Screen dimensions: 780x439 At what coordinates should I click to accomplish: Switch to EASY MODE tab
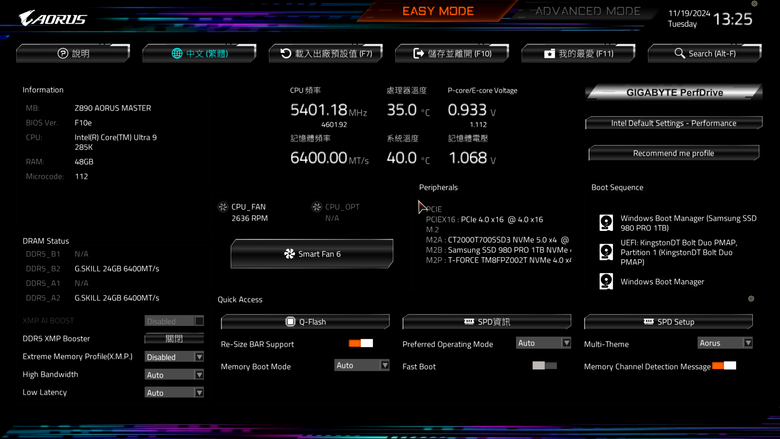[x=438, y=11]
